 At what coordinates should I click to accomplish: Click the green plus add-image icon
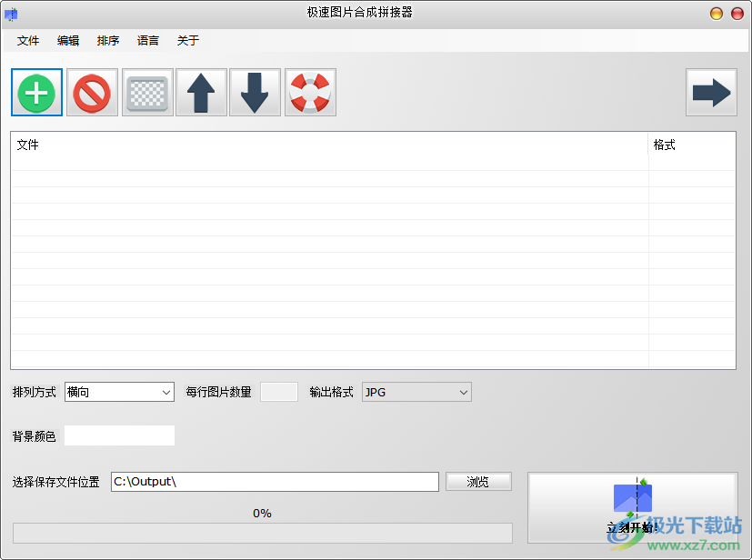(x=37, y=93)
